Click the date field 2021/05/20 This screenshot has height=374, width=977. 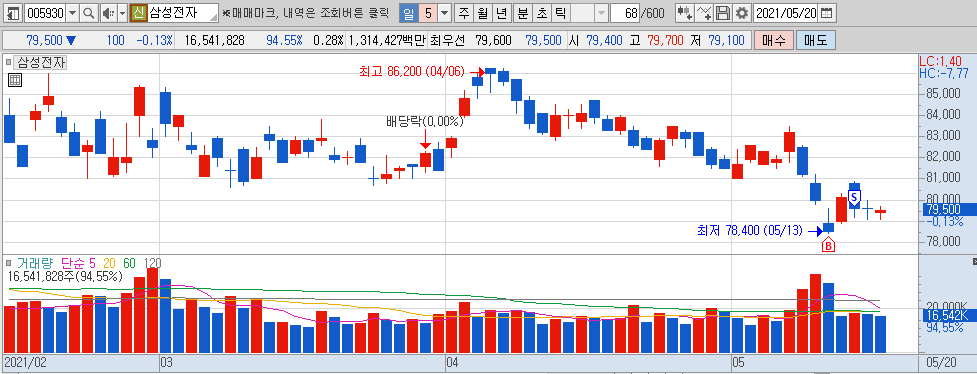pos(785,12)
